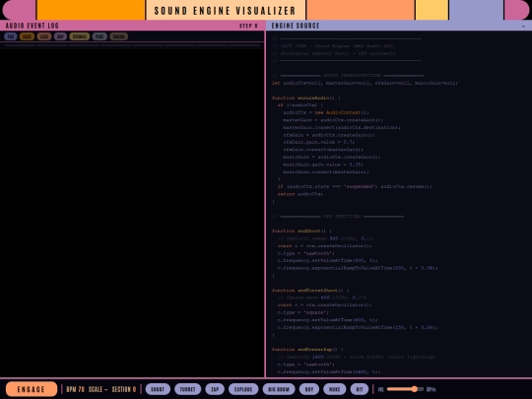Viewport: 532px width, 399px height.
Task: Trigger the SHOOT sound effect
Action: point(158,389)
